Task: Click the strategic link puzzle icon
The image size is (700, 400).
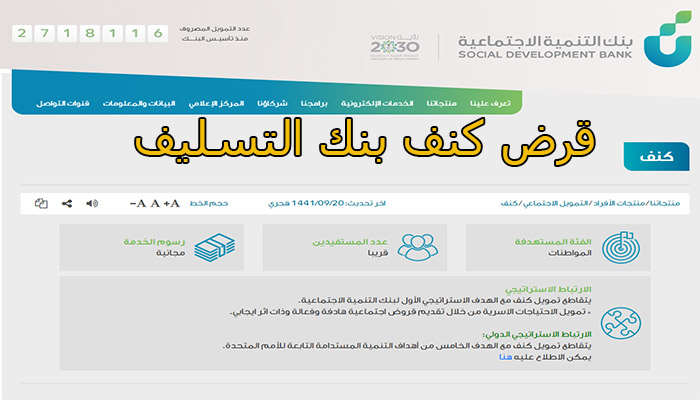Action: [621, 323]
